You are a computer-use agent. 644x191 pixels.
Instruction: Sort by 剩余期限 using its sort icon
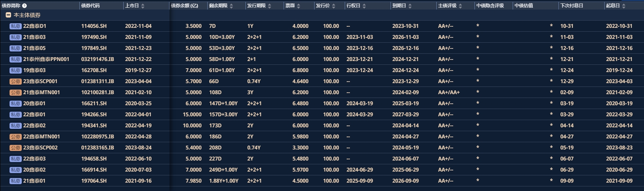click(231, 6)
